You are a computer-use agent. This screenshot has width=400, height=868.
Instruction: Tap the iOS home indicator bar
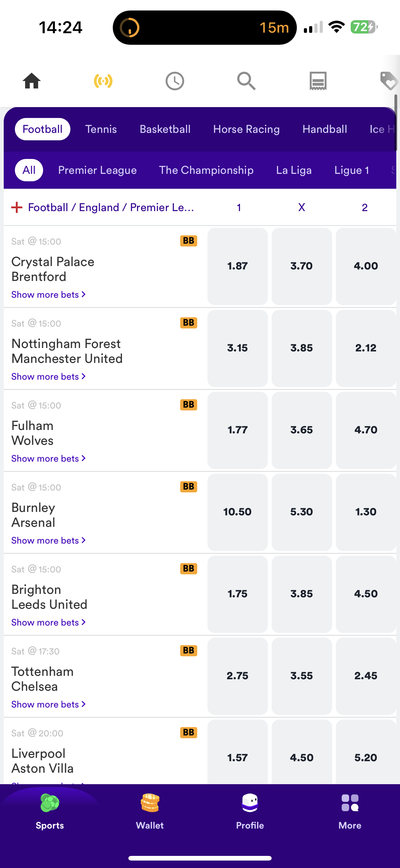(x=200, y=858)
